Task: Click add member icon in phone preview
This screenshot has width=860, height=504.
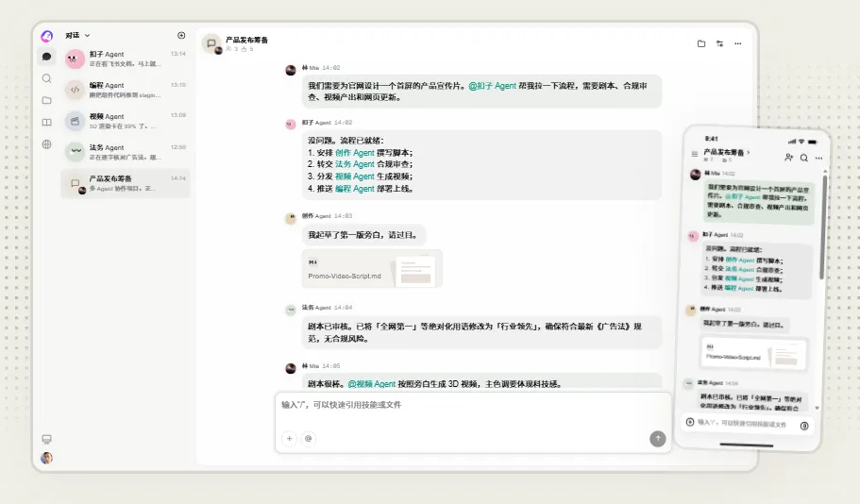Action: 788,158
